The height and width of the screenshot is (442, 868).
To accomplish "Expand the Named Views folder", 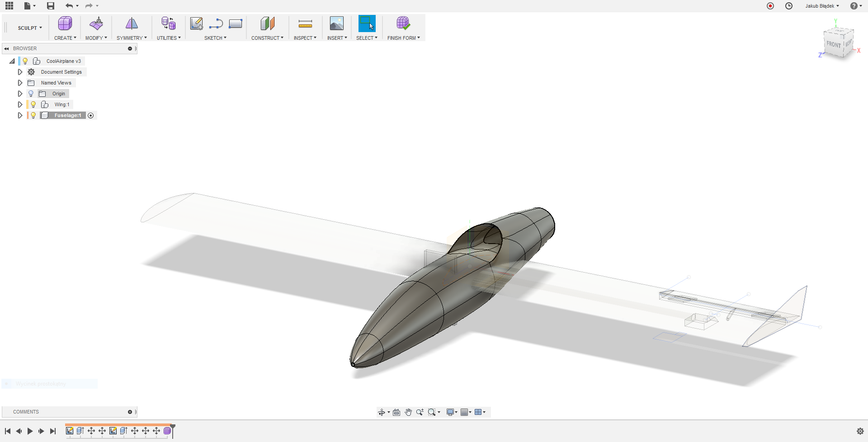I will click(20, 83).
